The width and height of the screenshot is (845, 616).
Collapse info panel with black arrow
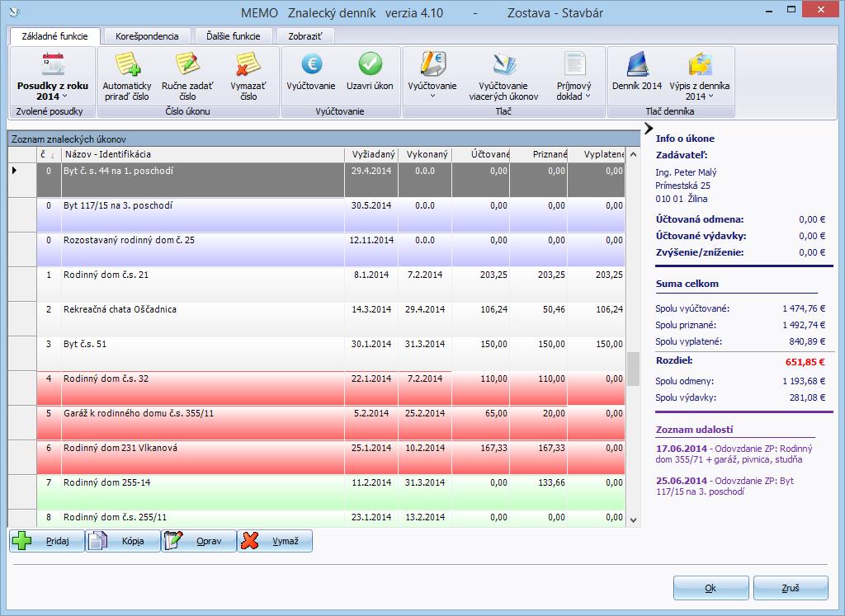pyautogui.click(x=649, y=128)
